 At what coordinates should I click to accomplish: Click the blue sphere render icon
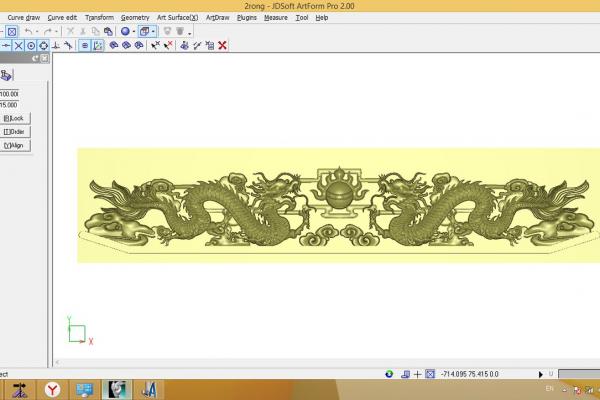(x=125, y=31)
